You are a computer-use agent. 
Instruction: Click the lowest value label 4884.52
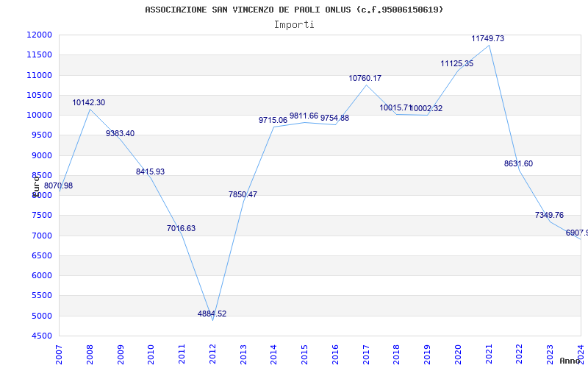point(212,314)
